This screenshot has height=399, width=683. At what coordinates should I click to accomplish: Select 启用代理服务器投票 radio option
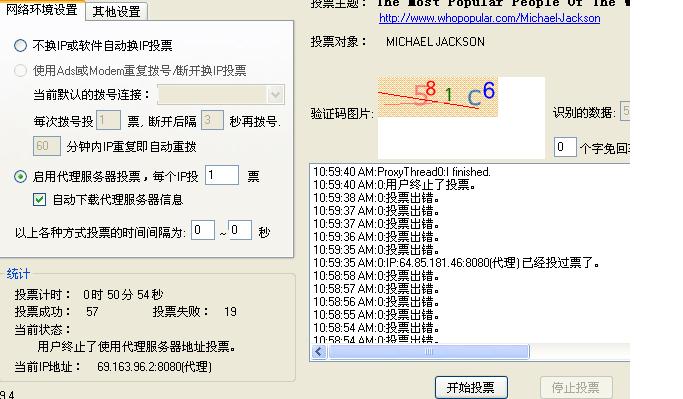point(20,176)
